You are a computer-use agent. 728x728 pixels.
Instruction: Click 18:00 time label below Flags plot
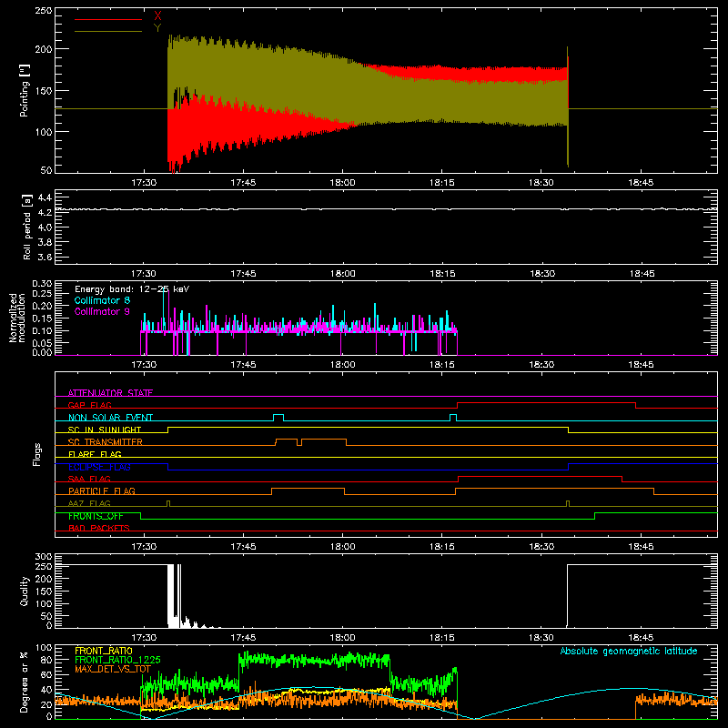[343, 547]
